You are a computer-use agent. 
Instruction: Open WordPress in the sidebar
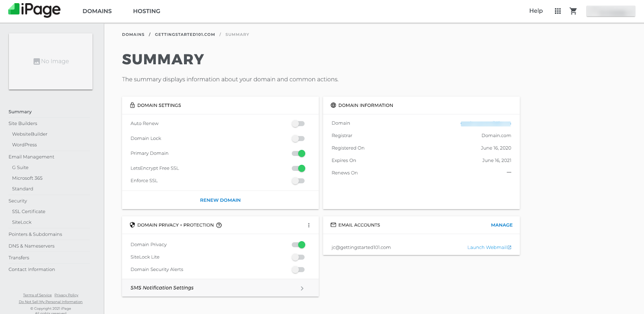[25, 145]
